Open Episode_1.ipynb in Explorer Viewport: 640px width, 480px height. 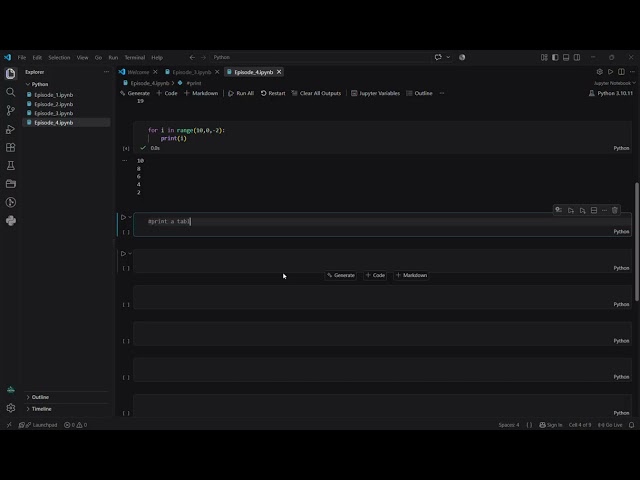click(x=53, y=95)
